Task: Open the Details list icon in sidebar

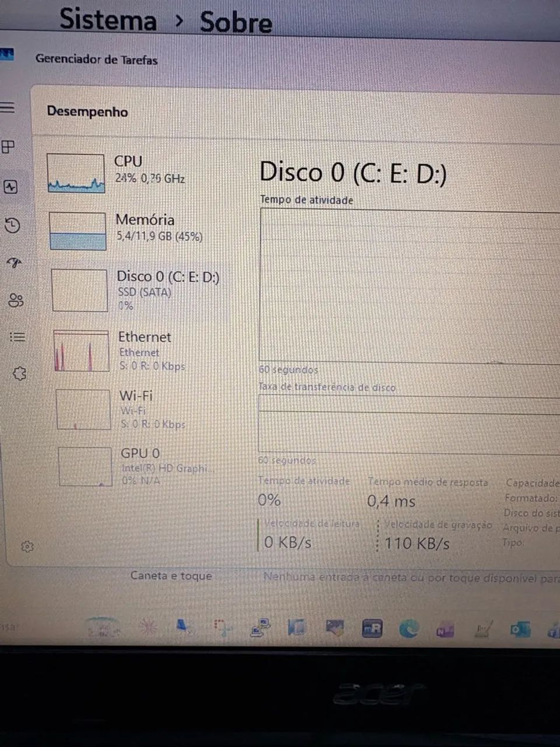Action: click(17, 337)
